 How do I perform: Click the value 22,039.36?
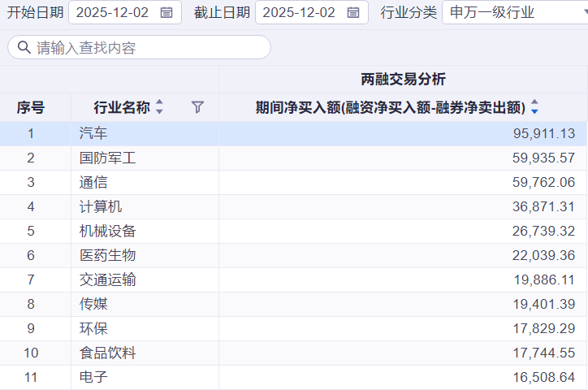pyautogui.click(x=544, y=255)
